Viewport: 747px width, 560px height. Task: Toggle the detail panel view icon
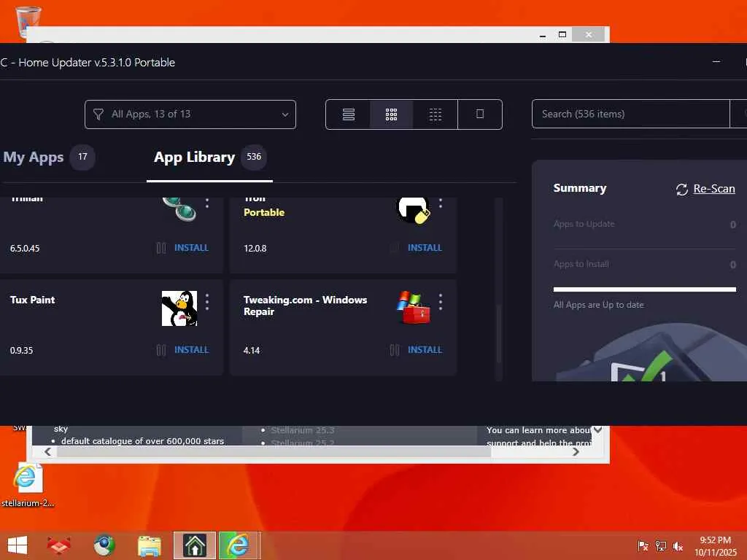tap(480, 114)
